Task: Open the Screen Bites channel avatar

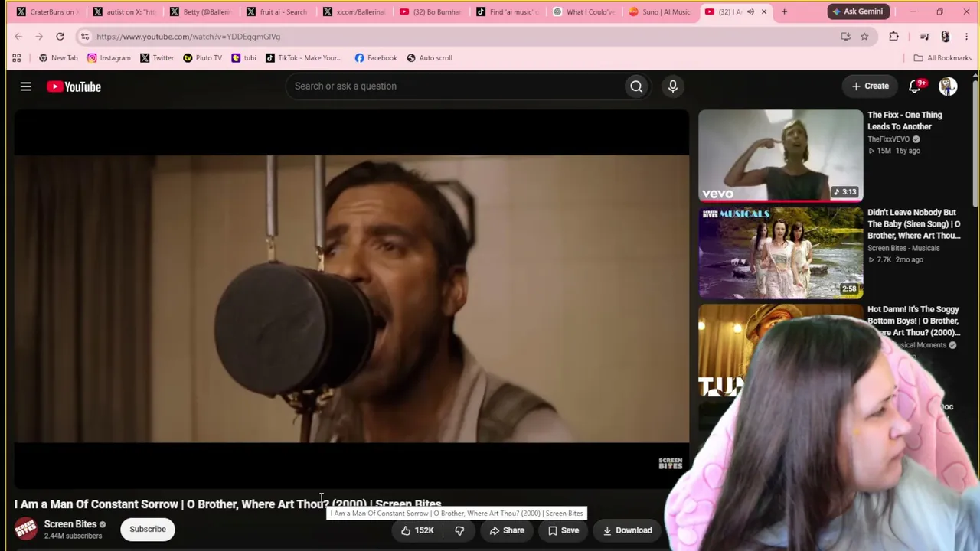Action: point(26,529)
